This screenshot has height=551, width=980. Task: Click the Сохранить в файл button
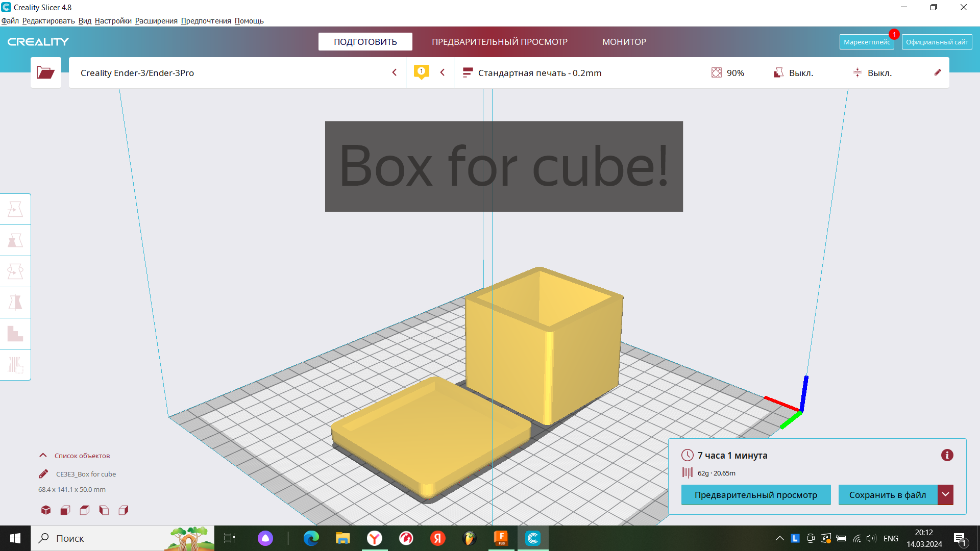click(888, 494)
